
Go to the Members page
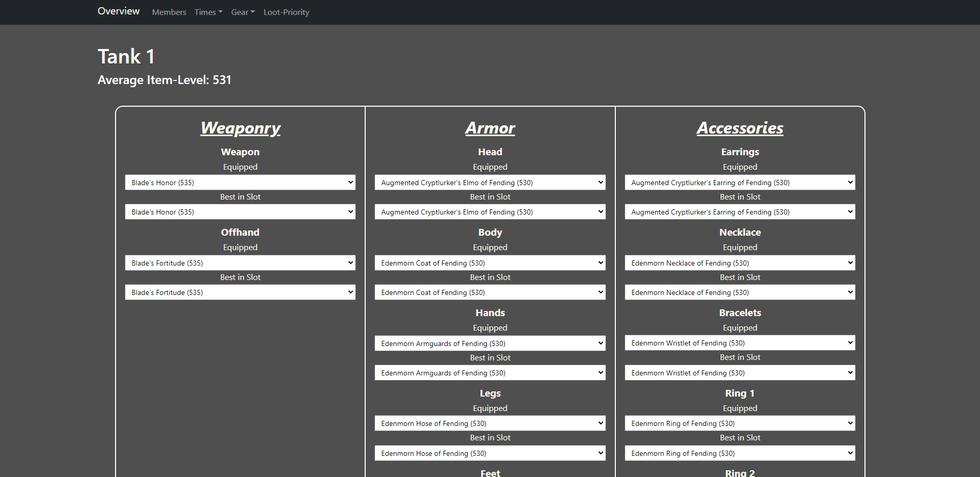pos(169,12)
